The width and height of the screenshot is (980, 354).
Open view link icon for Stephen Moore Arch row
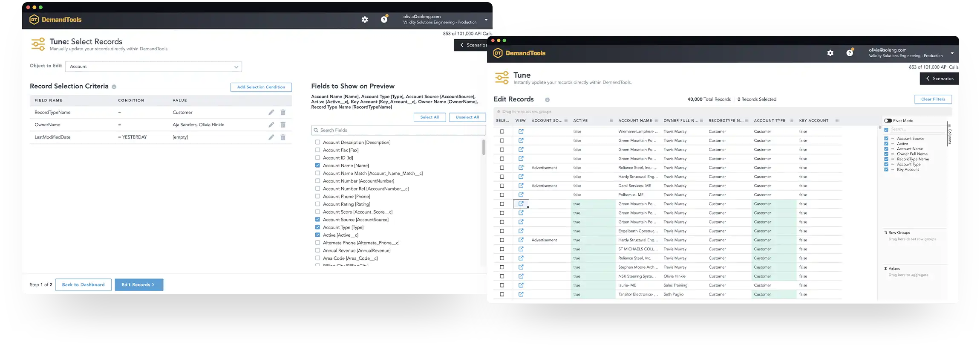click(521, 267)
